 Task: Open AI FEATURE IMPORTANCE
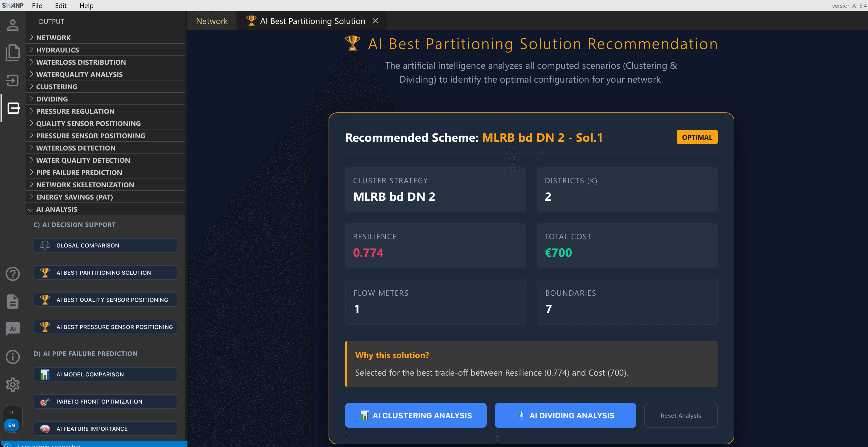105,428
